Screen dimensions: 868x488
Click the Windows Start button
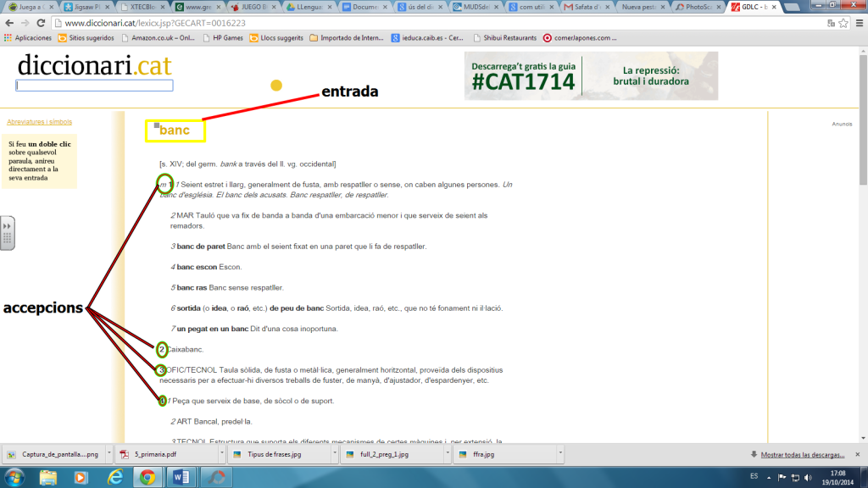pyautogui.click(x=14, y=478)
